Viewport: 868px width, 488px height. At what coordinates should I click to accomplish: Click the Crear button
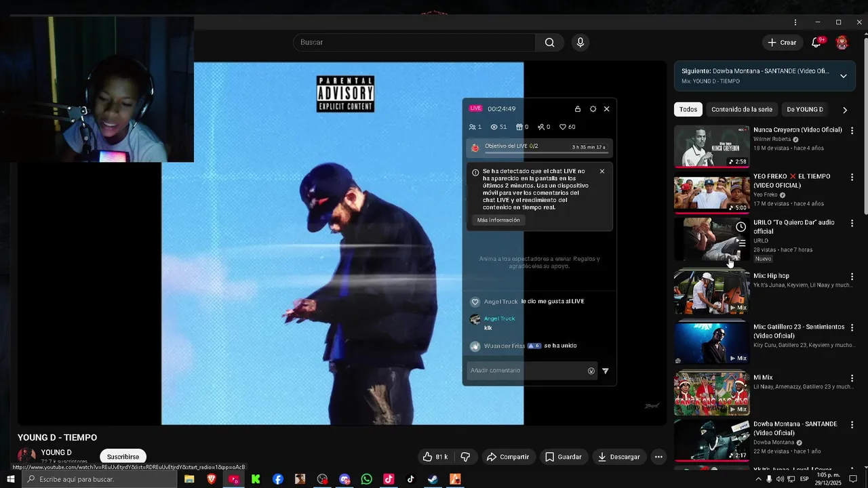tap(782, 43)
